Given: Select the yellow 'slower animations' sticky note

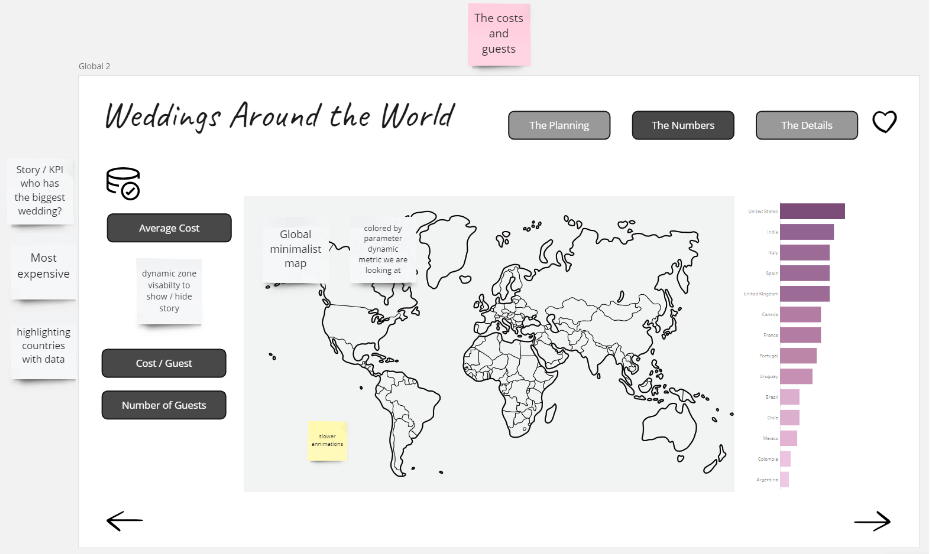Looking at the screenshot, I should (x=327, y=440).
